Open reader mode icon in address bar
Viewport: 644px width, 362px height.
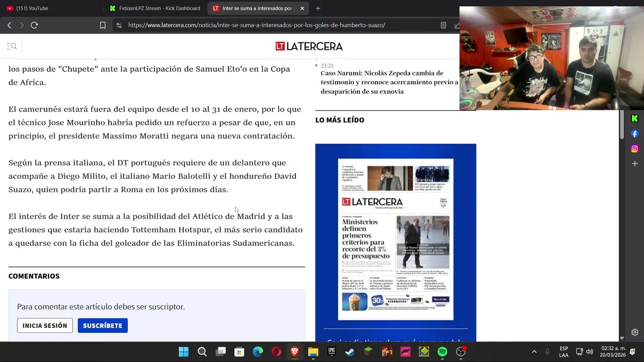443,25
